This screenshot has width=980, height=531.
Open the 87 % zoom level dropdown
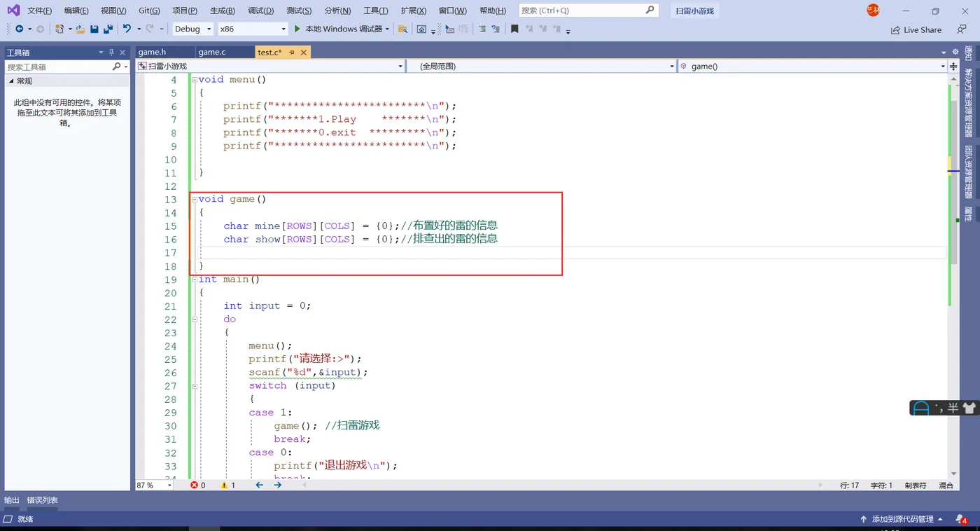click(x=155, y=485)
